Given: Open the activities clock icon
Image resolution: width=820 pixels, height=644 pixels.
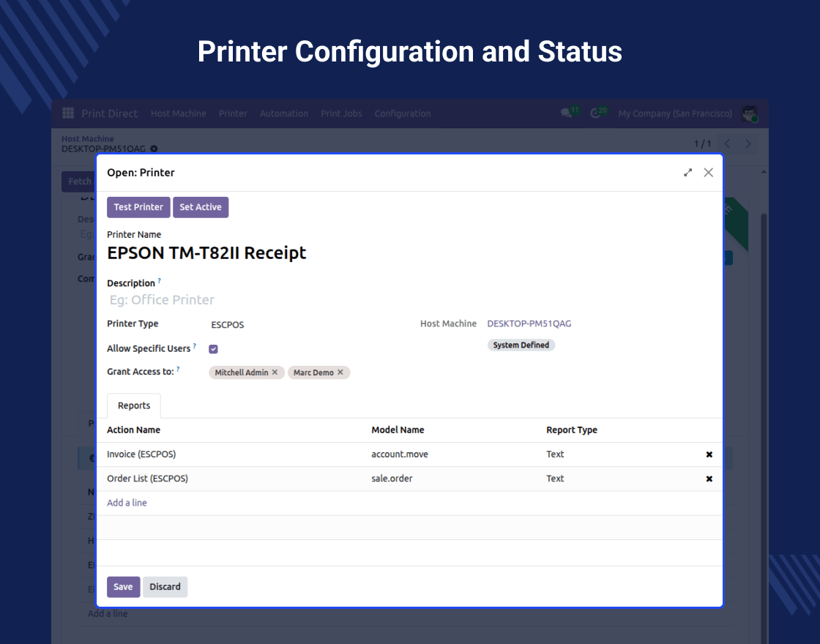Looking at the screenshot, I should 595,113.
